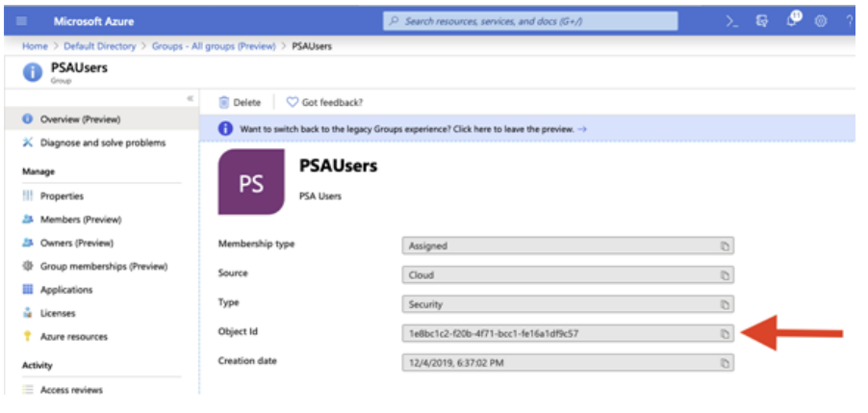
Task: Copy the Membership type value
Action: tap(724, 245)
